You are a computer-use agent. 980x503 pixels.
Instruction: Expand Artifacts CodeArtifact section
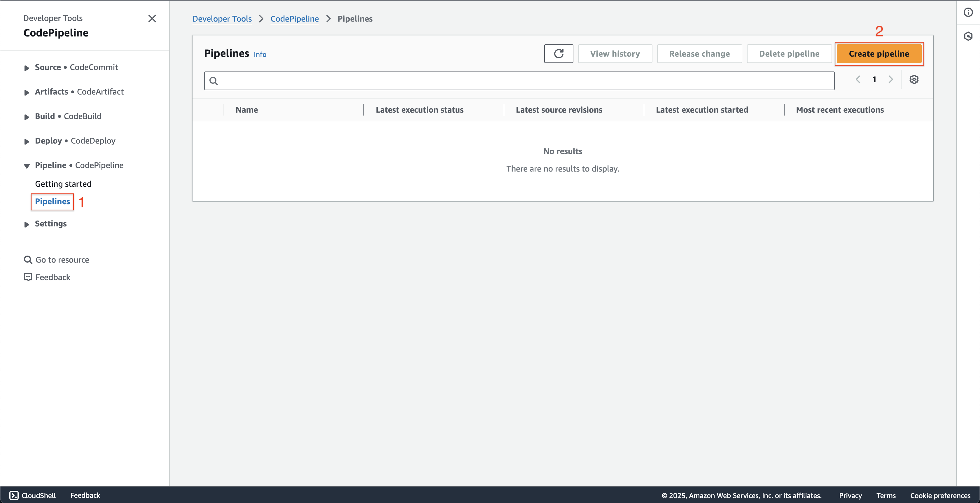pyautogui.click(x=27, y=92)
